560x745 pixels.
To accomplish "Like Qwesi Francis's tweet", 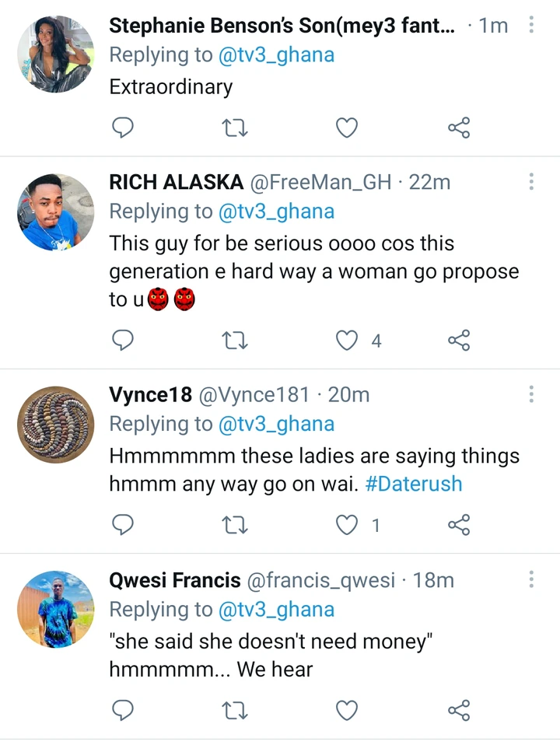I will 347,710.
